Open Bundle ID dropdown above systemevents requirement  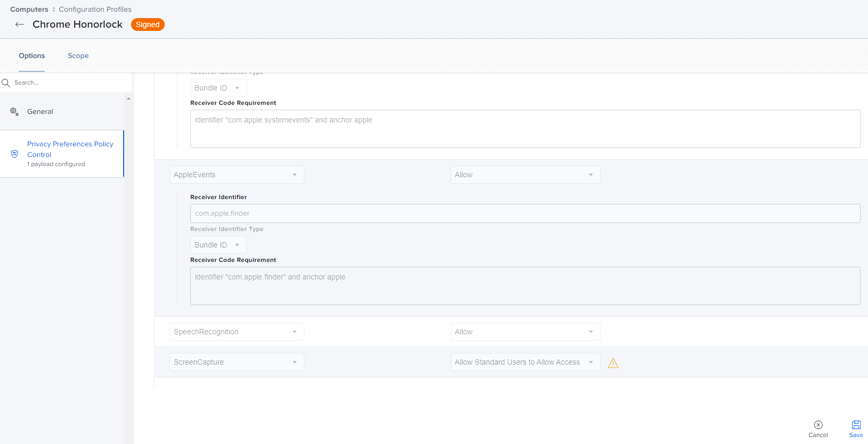(x=218, y=88)
